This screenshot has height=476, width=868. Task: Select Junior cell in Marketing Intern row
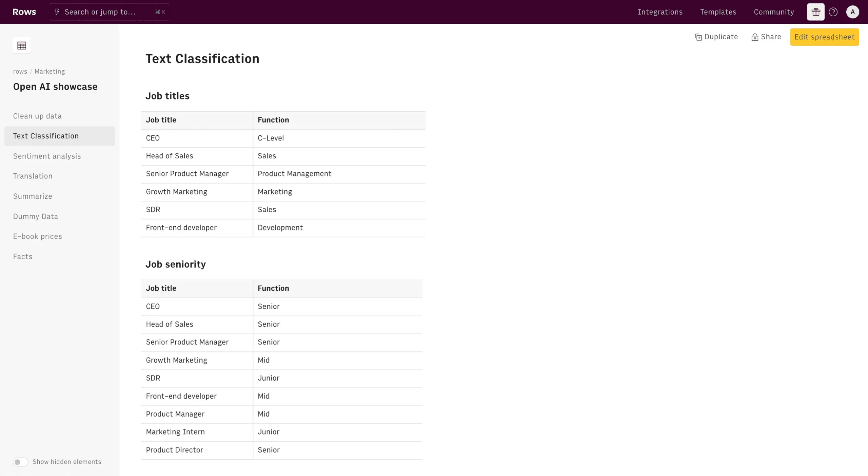pyautogui.click(x=337, y=432)
